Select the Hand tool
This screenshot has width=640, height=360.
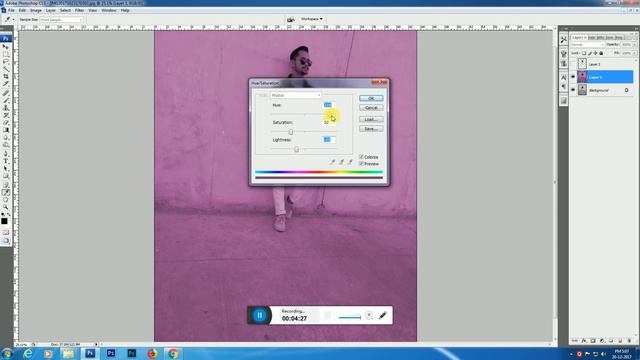[6, 200]
